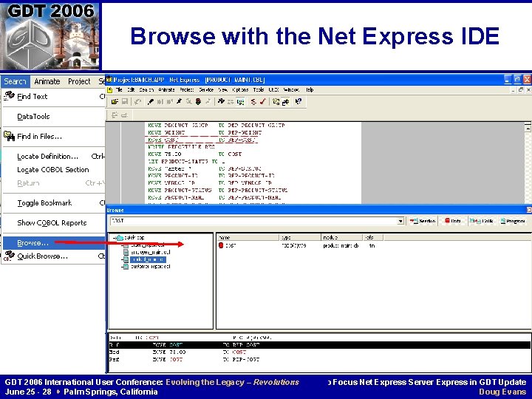The image size is (532, 399).
Task: Click the Find in Files menu icon
Action: [9, 136]
